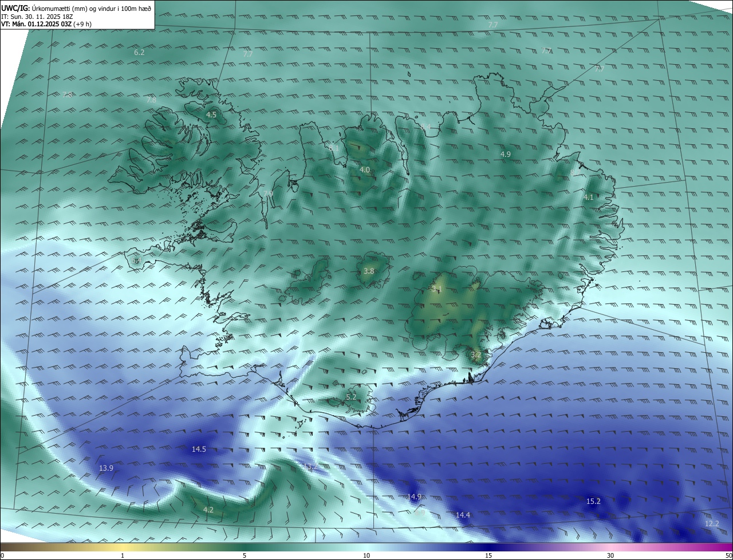Click the 4.0 value label in north Iceland

coord(365,170)
